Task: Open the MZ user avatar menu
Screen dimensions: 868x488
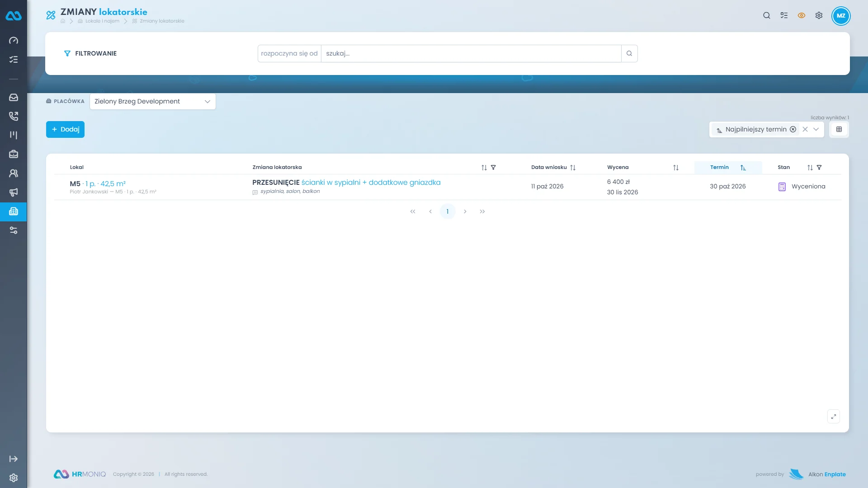Action: click(x=841, y=15)
